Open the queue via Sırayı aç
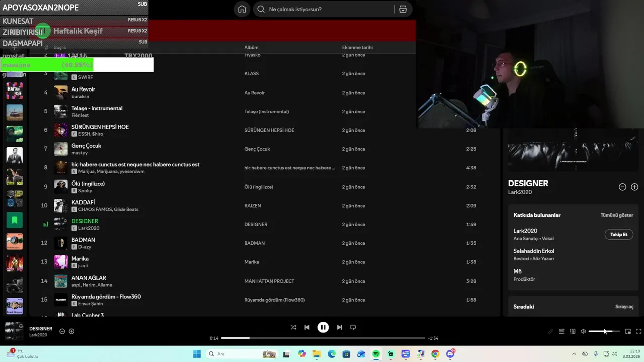This screenshot has height=362, width=644. [x=624, y=307]
